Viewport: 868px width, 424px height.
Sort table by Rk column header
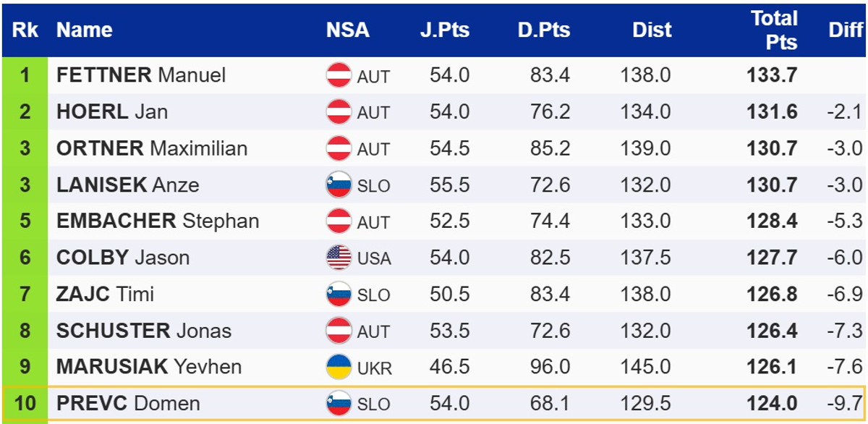[x=25, y=30]
